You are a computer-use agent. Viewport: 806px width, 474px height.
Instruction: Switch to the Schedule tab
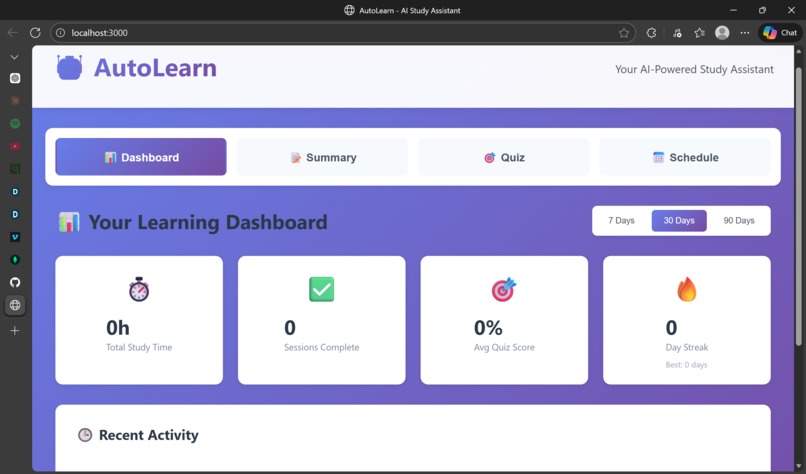pyautogui.click(x=685, y=157)
